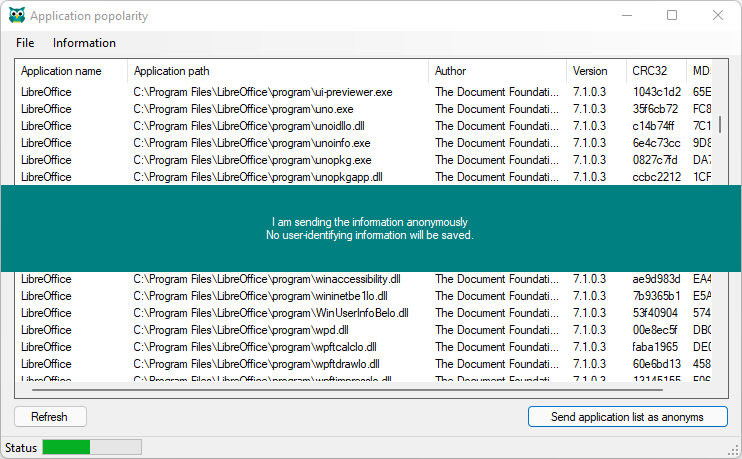Click LibreOffice name in the uno.exe row
This screenshot has height=459, width=742.
click(x=46, y=109)
